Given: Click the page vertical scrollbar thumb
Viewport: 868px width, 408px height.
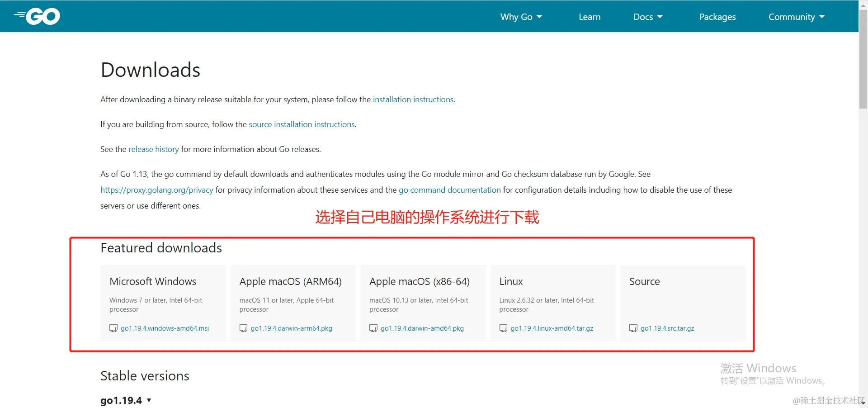Looking at the screenshot, I should click(x=863, y=59).
